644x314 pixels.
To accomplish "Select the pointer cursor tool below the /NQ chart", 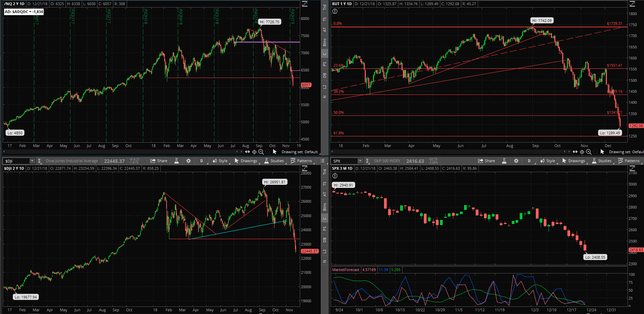I will click(x=275, y=152).
